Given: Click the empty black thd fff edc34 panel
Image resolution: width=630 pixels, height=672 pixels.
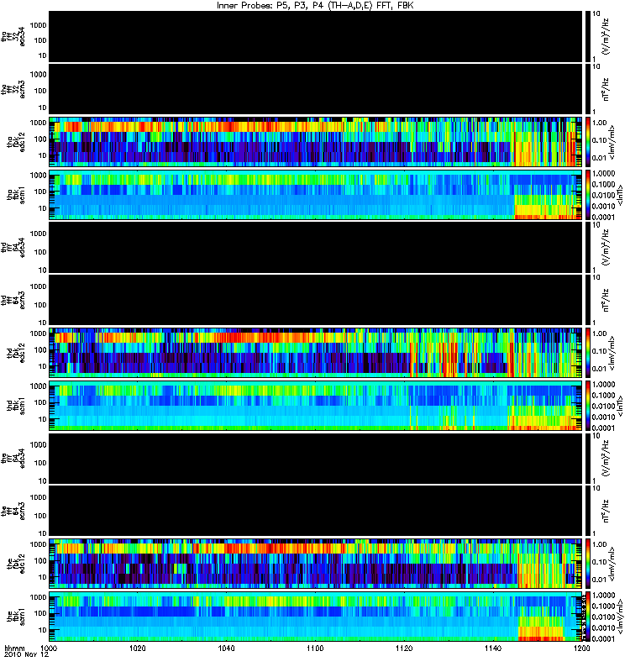Looking at the screenshot, I should coord(316,248).
